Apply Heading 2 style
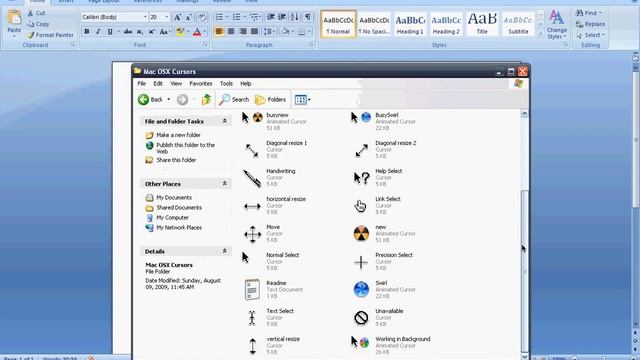 pos(446,24)
